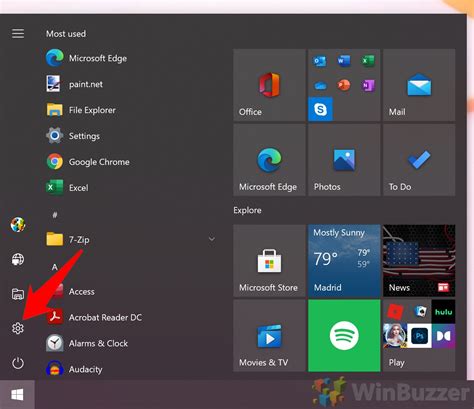Click the # letter index heading
Image resolution: width=474 pixels, height=409 pixels.
(x=55, y=215)
